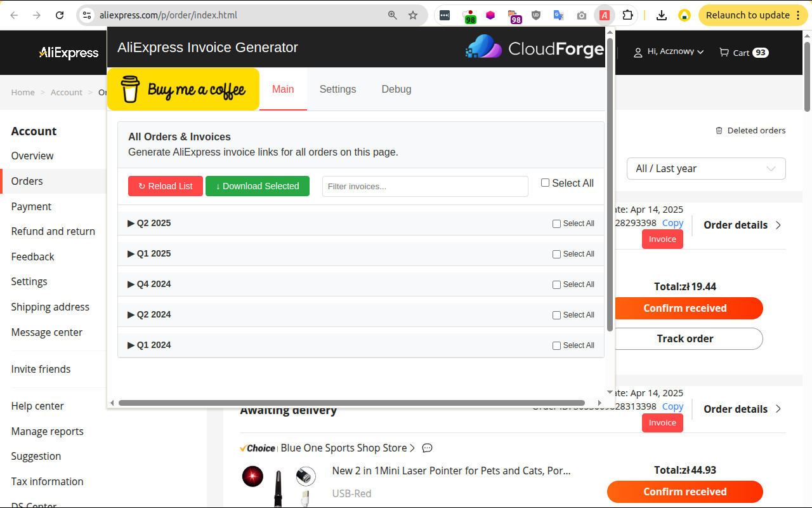Open the Google Translate extension
The height and width of the screenshot is (508, 812).
558,15
